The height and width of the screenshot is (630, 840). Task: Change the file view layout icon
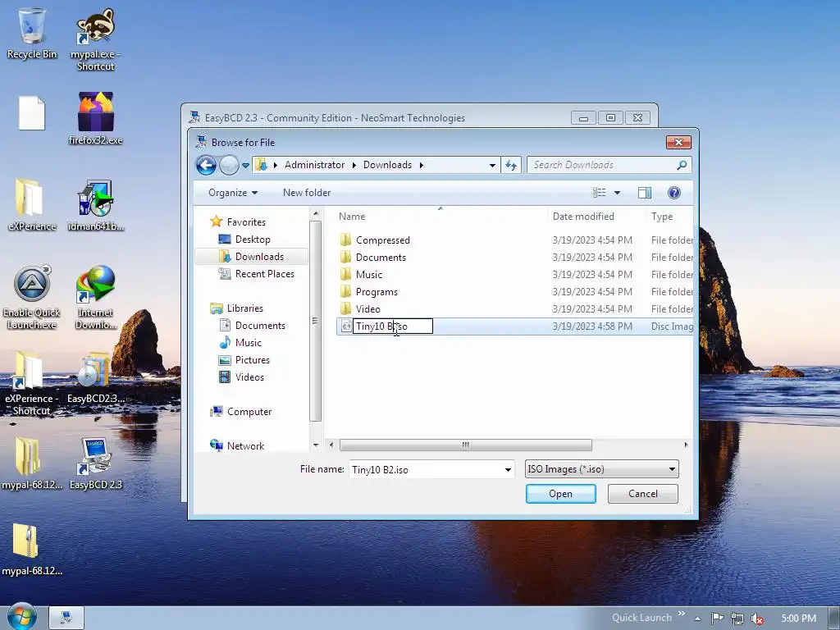coord(600,192)
